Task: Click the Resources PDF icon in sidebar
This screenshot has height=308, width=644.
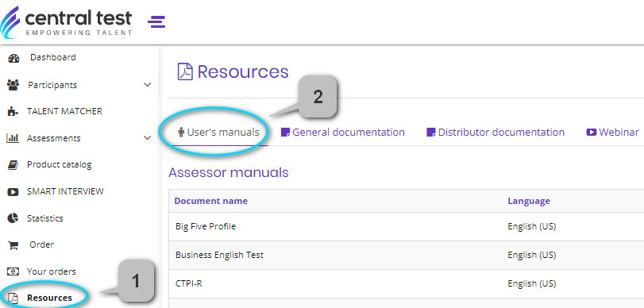Action: click(x=13, y=298)
